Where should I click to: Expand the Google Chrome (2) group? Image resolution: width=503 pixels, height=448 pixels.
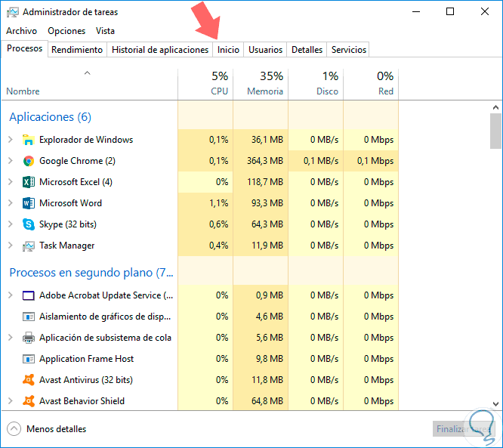[x=11, y=161]
